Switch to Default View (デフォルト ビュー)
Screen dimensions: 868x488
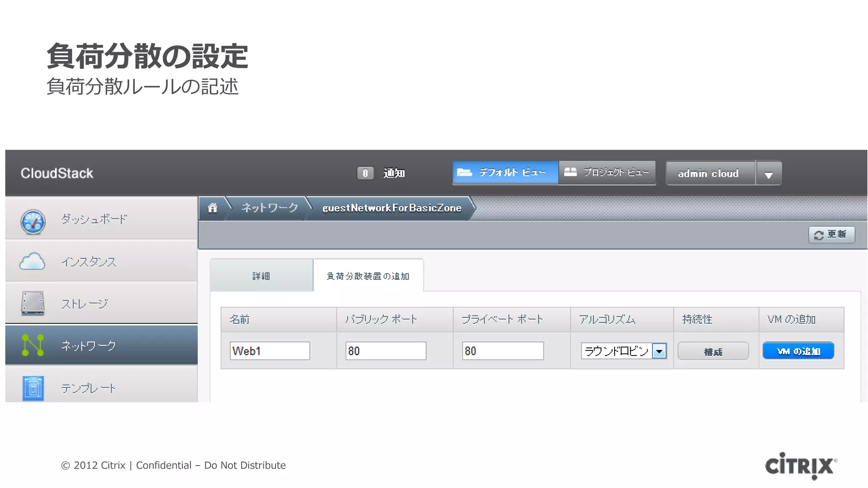pos(505,173)
